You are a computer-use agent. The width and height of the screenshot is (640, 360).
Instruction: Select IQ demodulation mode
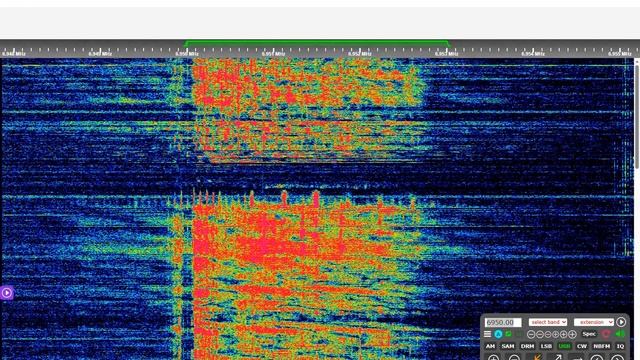click(x=620, y=346)
